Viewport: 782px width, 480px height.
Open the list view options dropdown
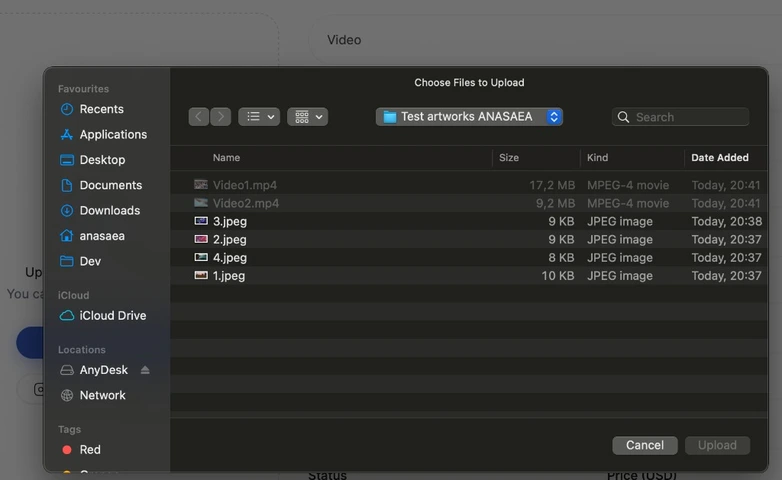(x=259, y=117)
